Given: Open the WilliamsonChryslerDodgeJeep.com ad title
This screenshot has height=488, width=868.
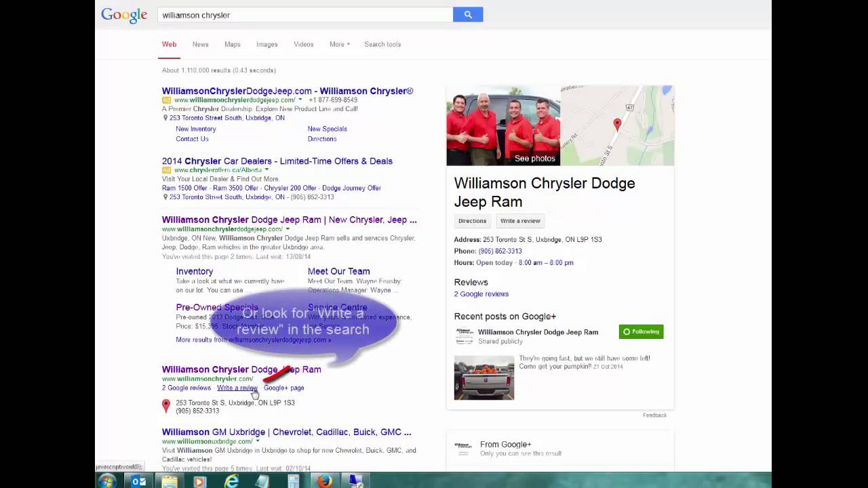Looking at the screenshot, I should click(288, 91).
